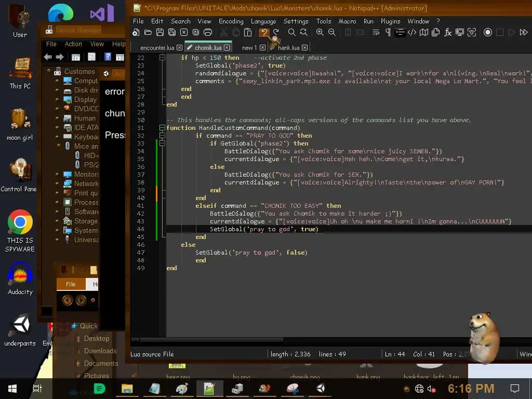Click the File tab in Explorer ribbon
This screenshot has height=399, width=532.
(71, 284)
